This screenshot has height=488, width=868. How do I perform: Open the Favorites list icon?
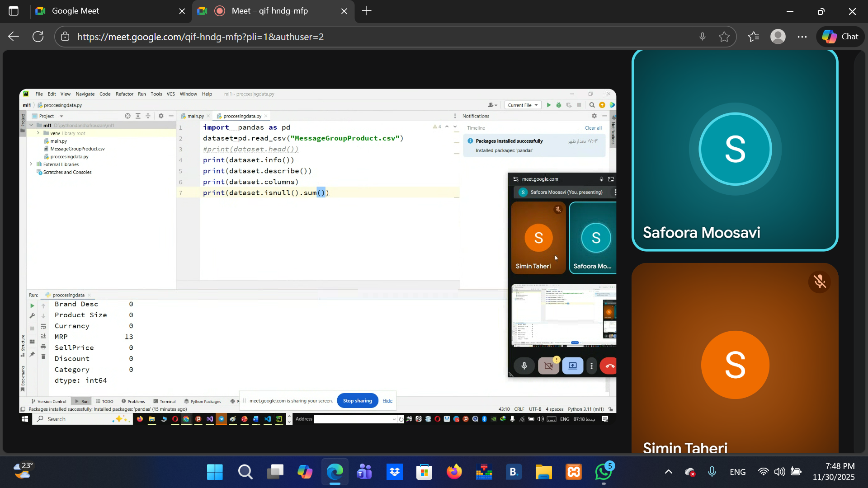754,37
